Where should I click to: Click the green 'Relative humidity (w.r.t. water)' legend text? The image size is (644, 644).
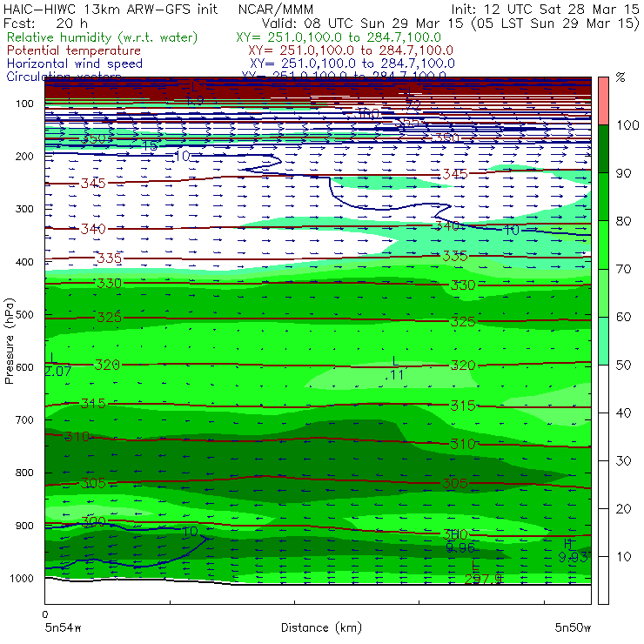point(103,37)
